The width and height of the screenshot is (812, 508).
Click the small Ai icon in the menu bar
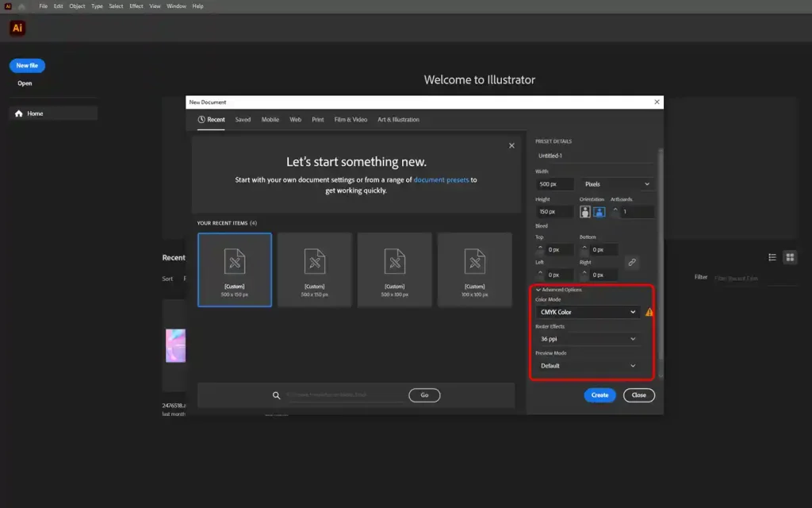[x=8, y=6]
